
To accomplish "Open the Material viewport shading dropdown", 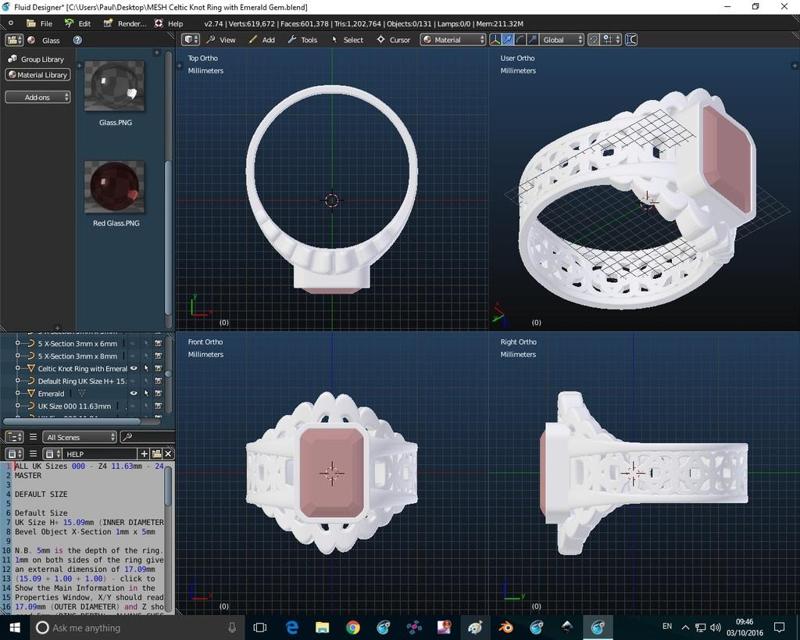I will click(x=453, y=40).
